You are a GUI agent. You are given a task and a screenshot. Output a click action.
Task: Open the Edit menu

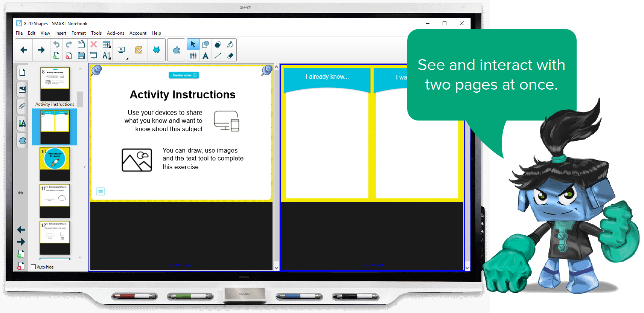click(x=32, y=33)
